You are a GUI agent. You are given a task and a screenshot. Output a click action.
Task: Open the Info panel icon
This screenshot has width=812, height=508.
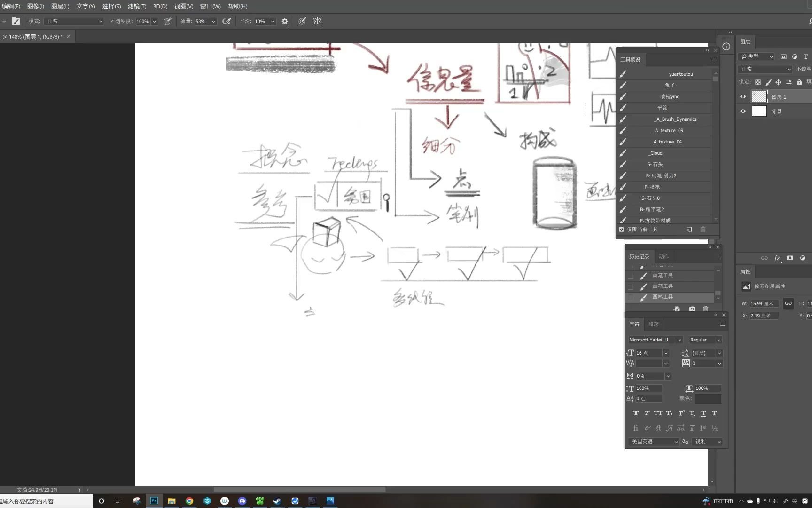click(726, 47)
